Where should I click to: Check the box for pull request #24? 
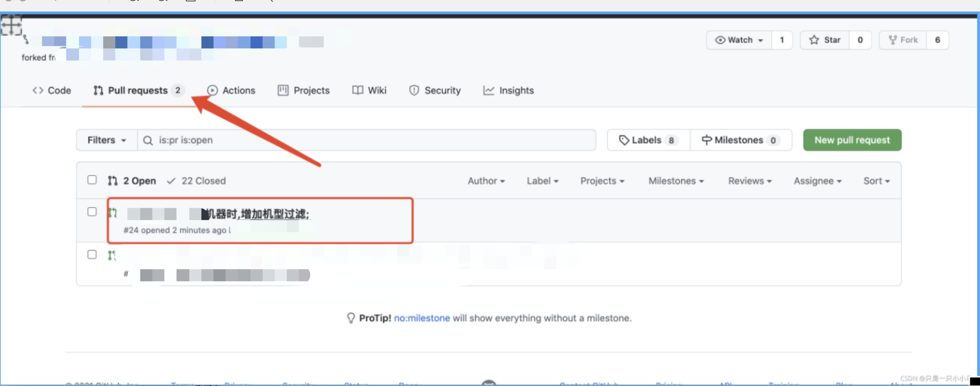(92, 212)
